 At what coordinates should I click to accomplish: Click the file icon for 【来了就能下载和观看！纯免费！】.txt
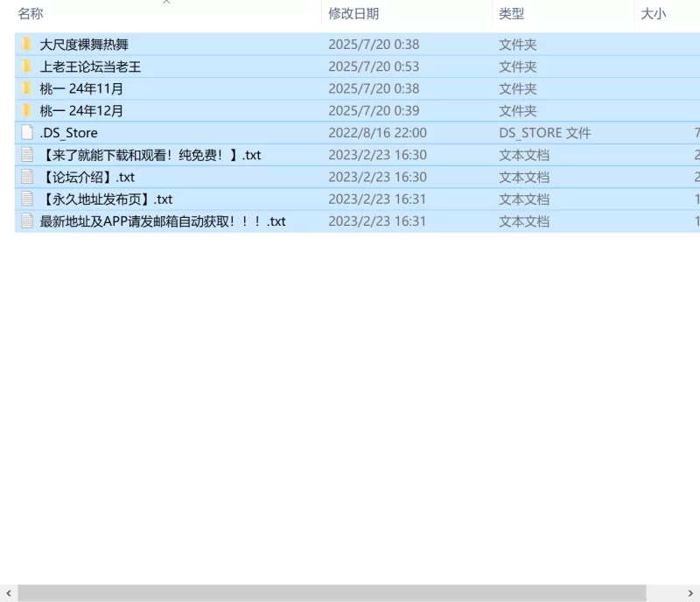(x=27, y=155)
